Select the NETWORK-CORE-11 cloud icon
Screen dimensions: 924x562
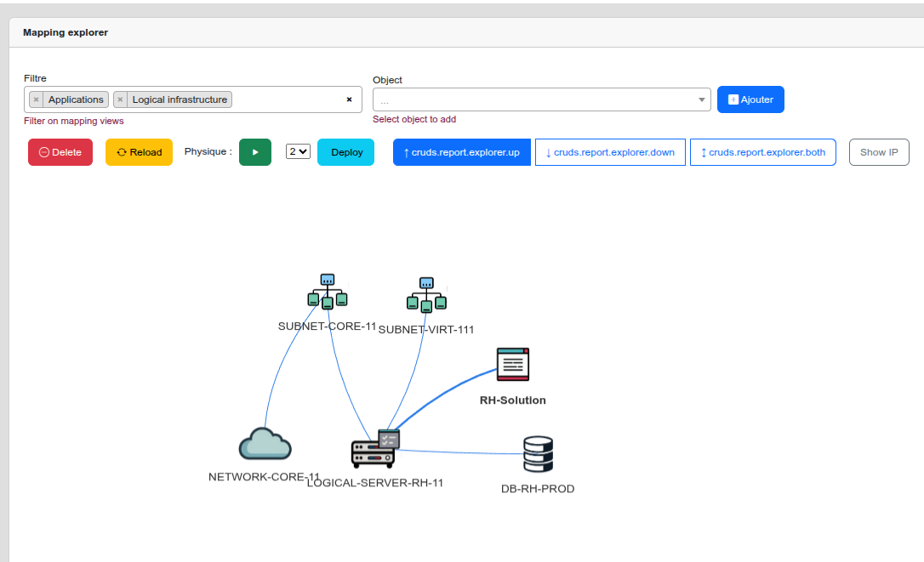point(265,445)
